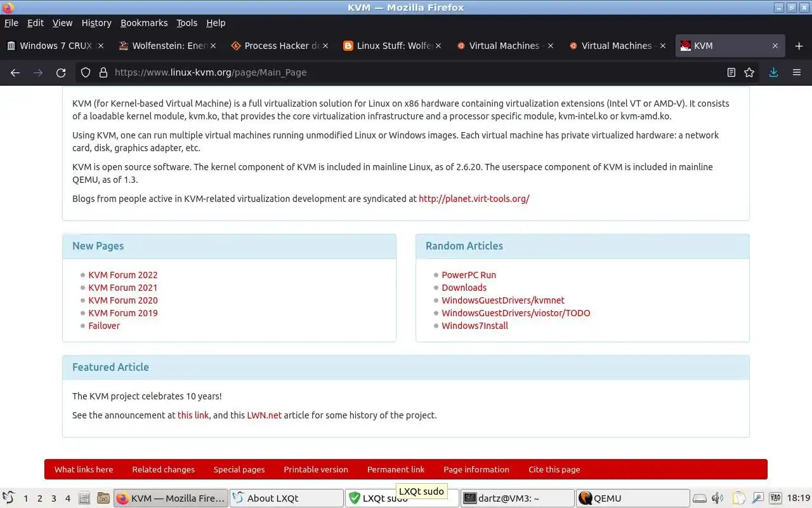Image resolution: width=812 pixels, height=508 pixels.
Task: Switch to dartz@VM3 terminal in taskbar
Action: coord(516,498)
